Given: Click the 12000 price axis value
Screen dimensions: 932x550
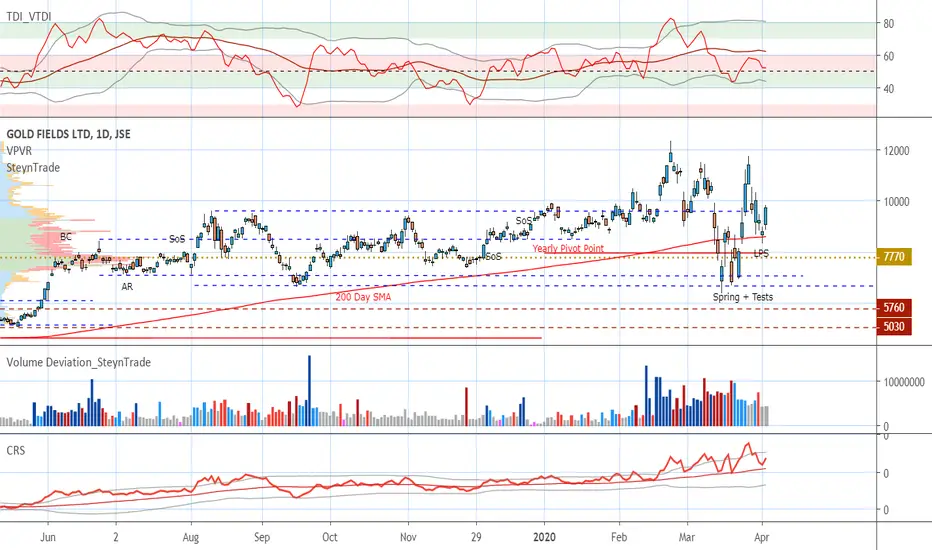Looking at the screenshot, I should click(x=896, y=151).
